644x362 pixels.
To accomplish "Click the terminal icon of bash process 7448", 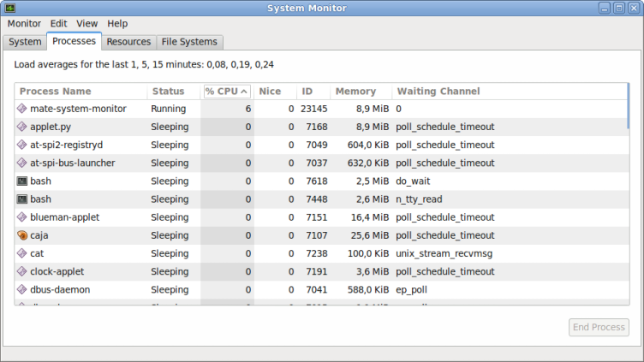I will click(22, 199).
